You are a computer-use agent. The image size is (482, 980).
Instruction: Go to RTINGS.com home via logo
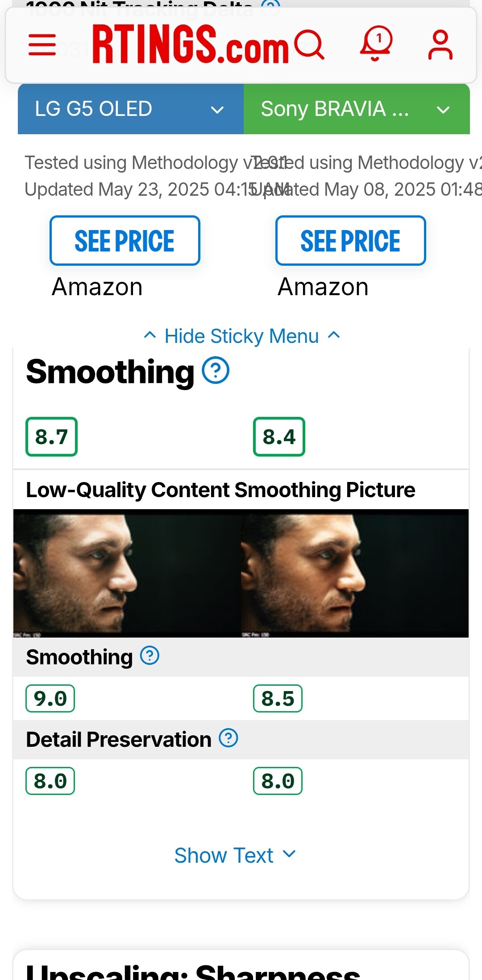(x=190, y=44)
